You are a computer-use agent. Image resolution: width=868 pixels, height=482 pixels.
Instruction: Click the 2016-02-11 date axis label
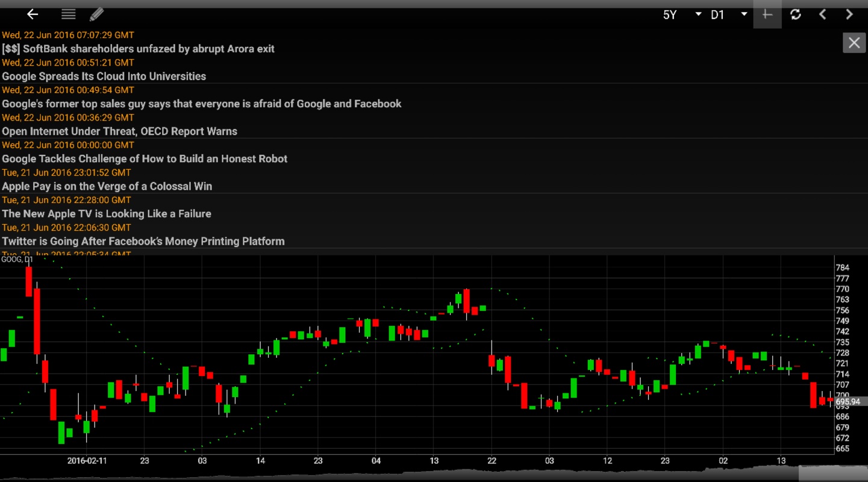87,461
